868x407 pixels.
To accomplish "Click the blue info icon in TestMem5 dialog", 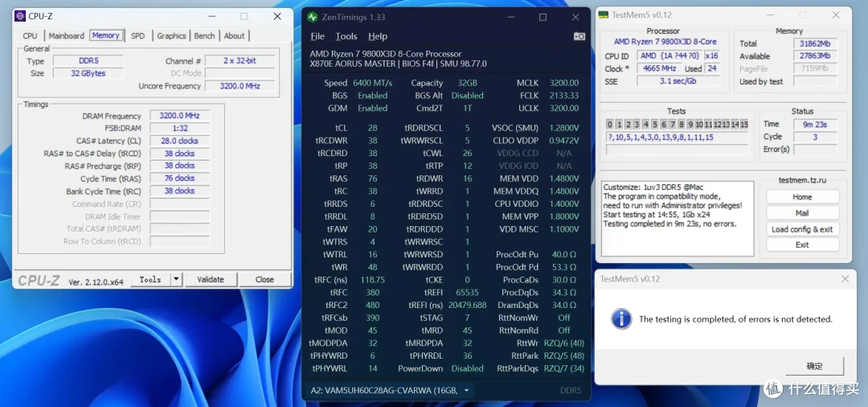I will 621,319.
